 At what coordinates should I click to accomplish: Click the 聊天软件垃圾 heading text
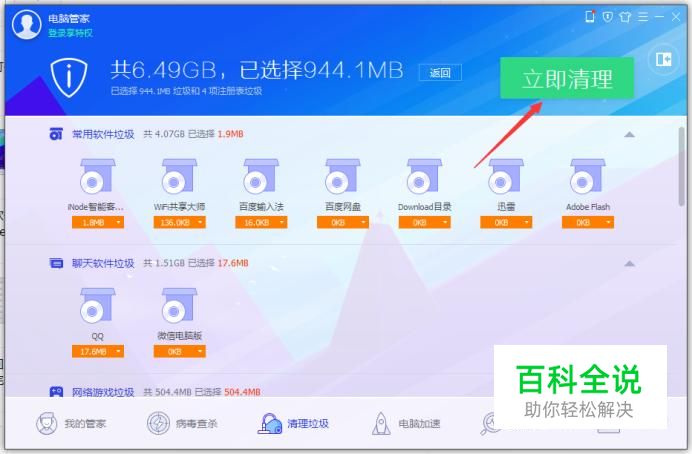[103, 263]
